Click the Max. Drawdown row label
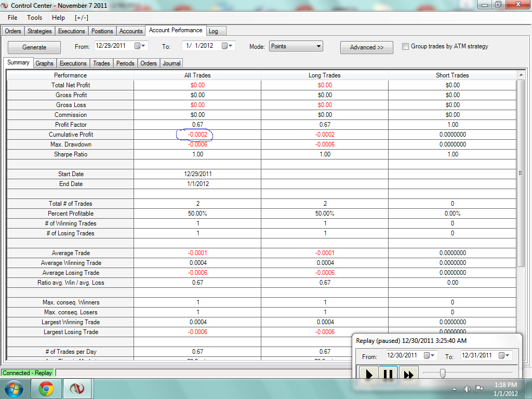 pyautogui.click(x=71, y=144)
